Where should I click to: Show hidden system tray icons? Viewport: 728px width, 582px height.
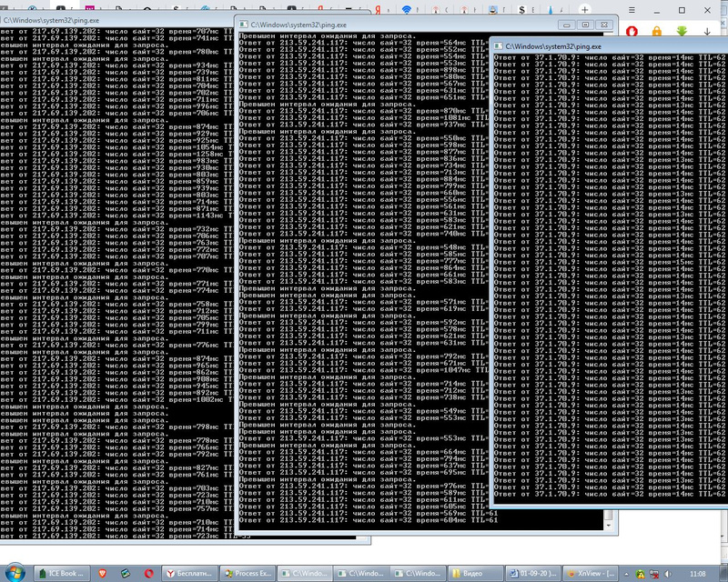click(x=626, y=574)
